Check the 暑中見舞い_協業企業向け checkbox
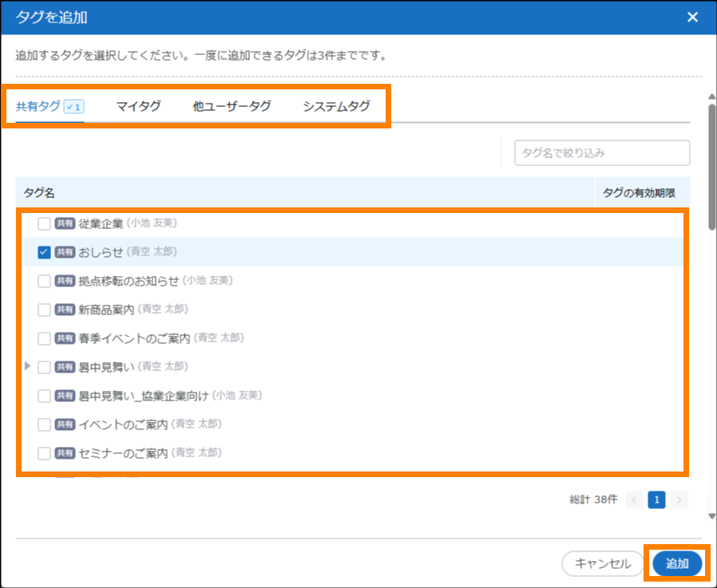The width and height of the screenshot is (717, 588). (45, 396)
